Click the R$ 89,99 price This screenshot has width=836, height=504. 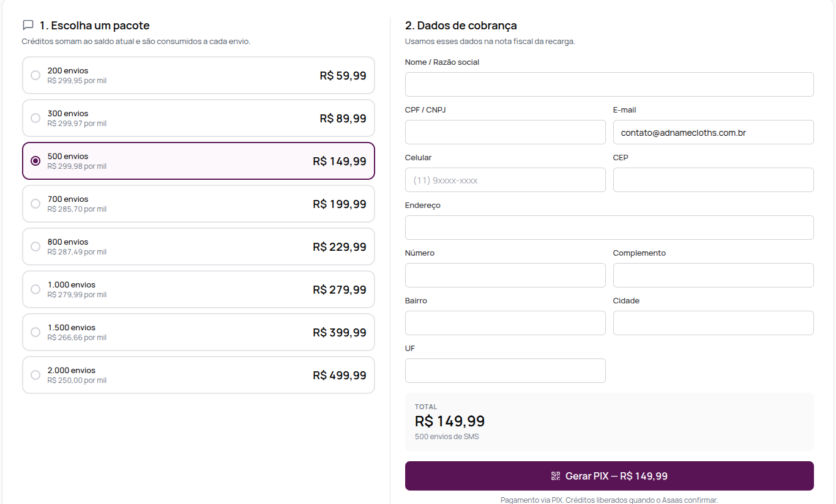343,119
